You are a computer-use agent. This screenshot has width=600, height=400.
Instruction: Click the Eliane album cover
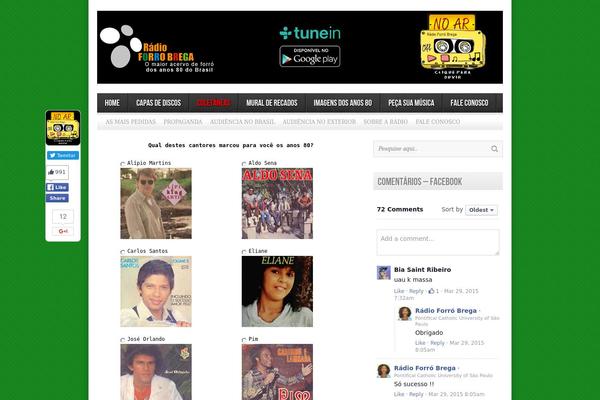pos(277,291)
